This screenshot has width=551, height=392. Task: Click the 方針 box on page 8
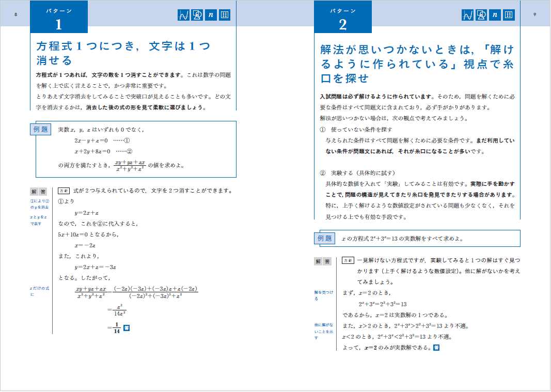[x=64, y=191]
